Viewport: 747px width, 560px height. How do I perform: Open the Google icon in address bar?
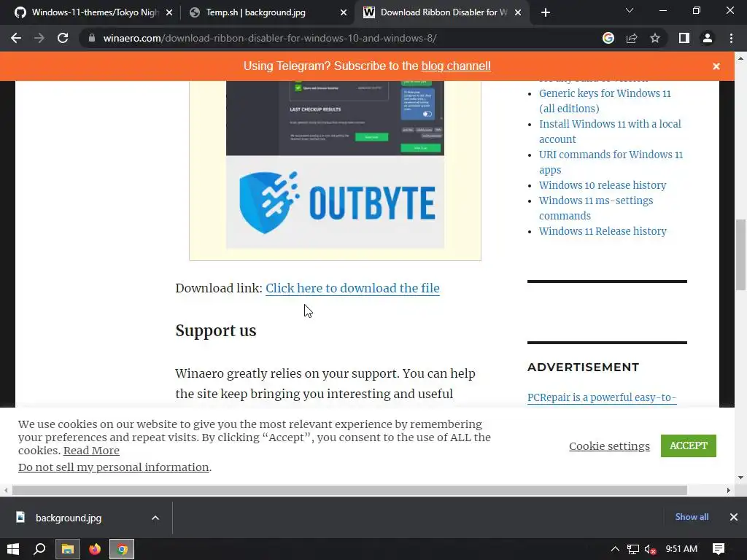click(x=608, y=38)
